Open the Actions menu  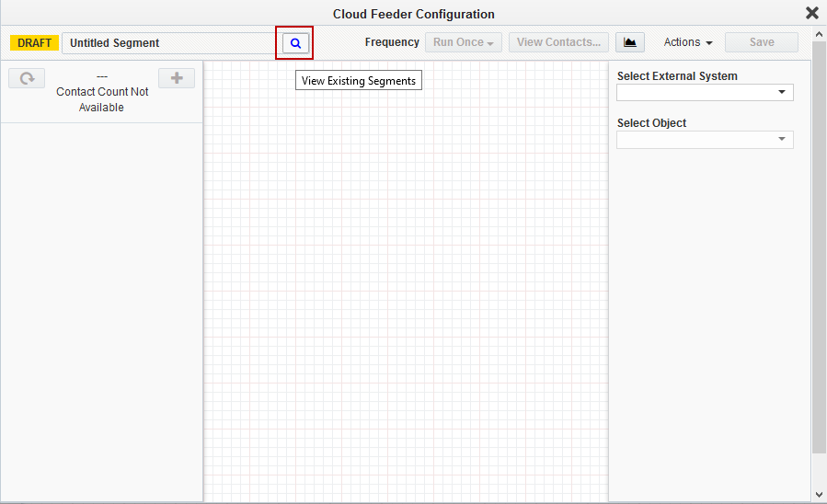pos(687,42)
